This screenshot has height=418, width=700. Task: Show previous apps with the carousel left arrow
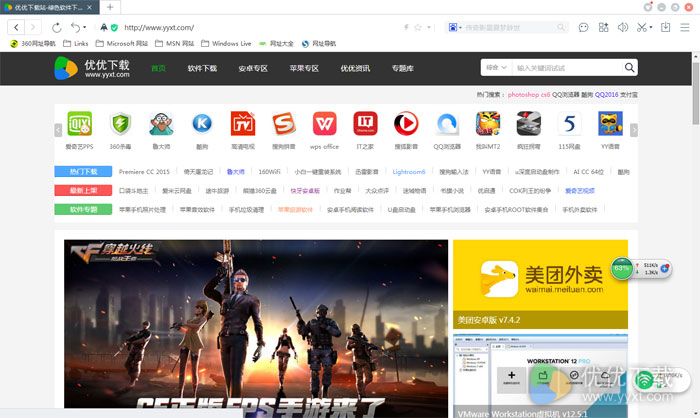[x=58, y=130]
